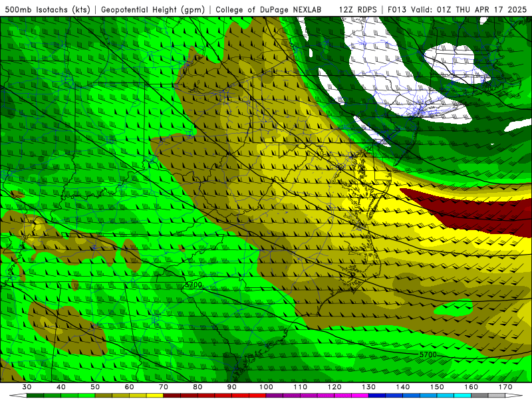The image size is (532, 399).
Task: Click the '110' value on the color scale
Action: (x=301, y=387)
